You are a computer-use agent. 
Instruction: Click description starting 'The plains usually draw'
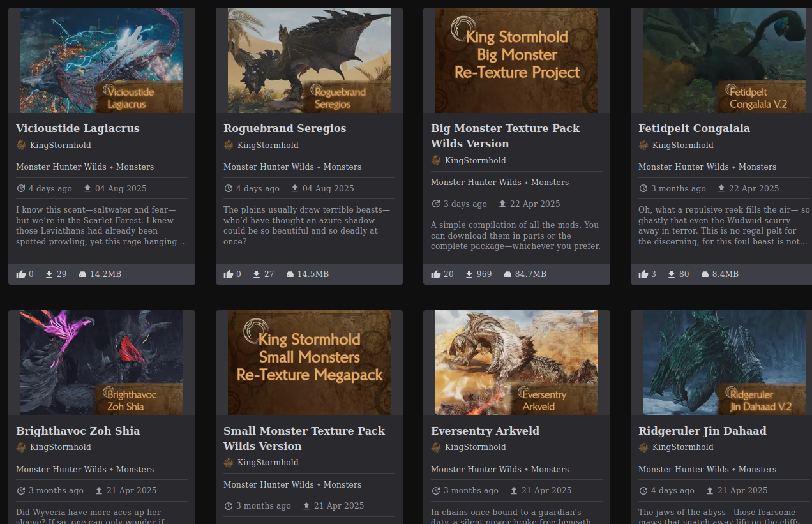pyautogui.click(x=306, y=226)
